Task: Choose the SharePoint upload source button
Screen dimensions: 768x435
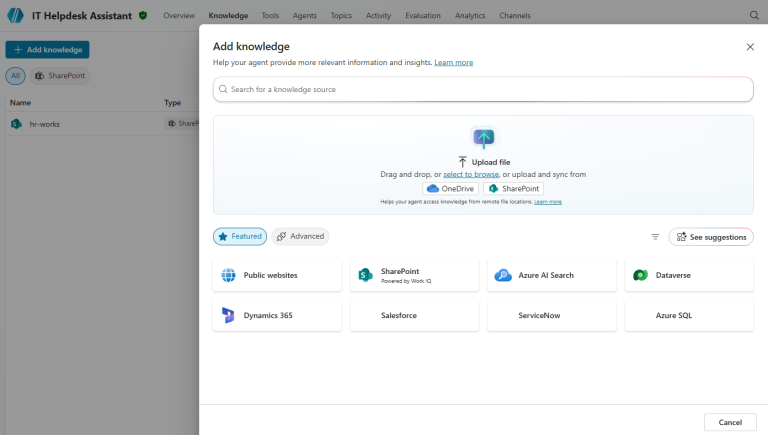Action: tap(513, 189)
